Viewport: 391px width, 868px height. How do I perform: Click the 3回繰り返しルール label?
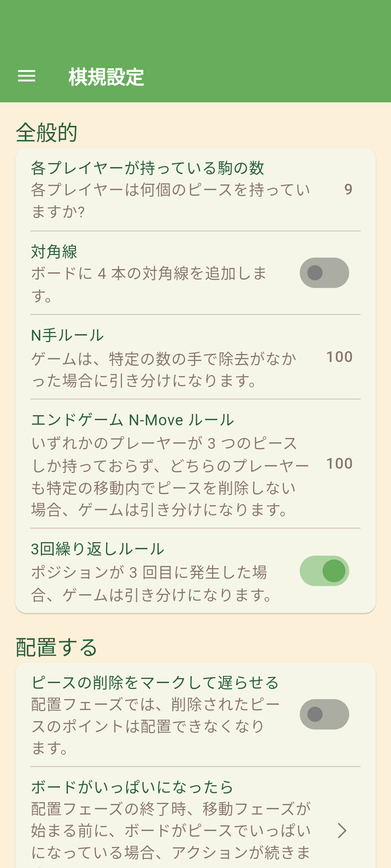click(x=97, y=549)
